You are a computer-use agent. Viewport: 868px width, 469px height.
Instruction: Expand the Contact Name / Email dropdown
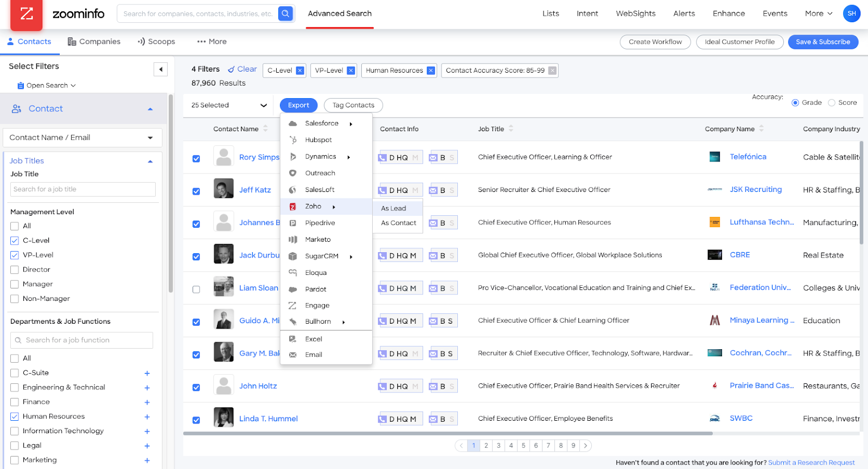tap(82, 138)
